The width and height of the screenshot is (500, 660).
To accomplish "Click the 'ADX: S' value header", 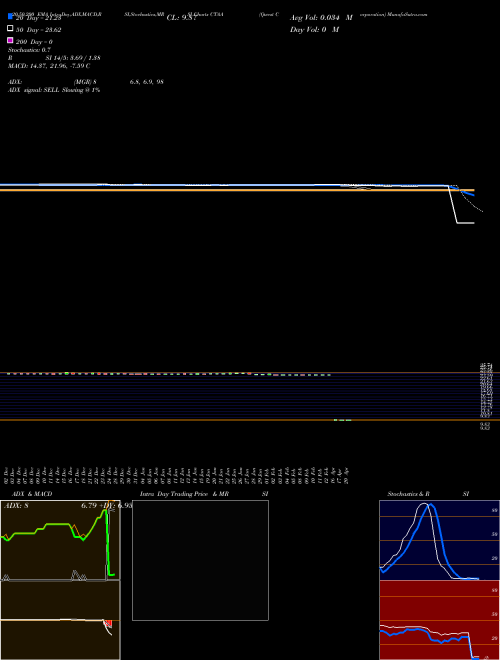I will (x=16, y=506).
